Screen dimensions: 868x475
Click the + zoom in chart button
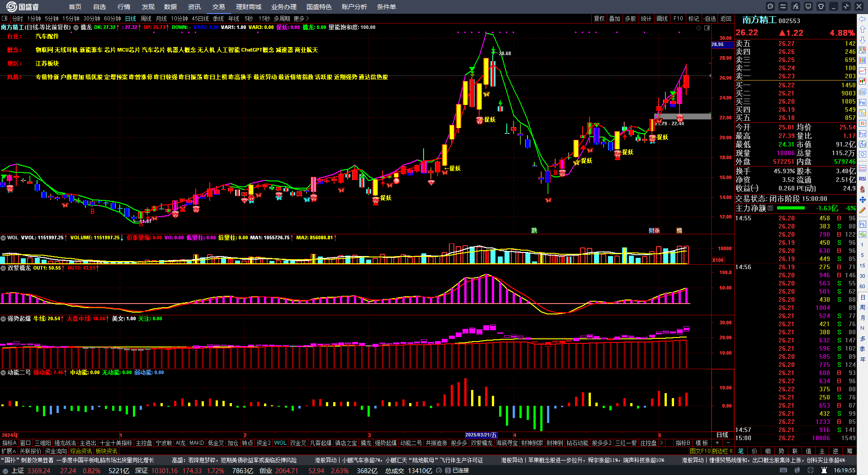point(717,443)
